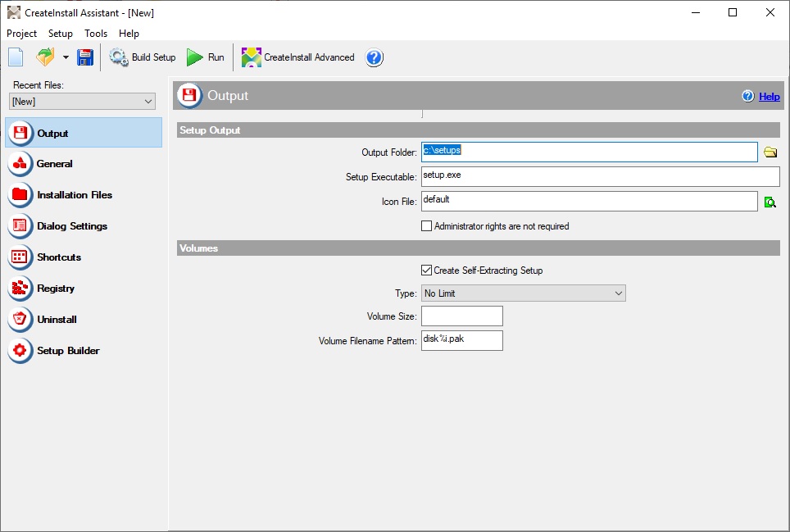
Task: Uncheck Create Self-Extracting Setup
Action: coord(427,270)
